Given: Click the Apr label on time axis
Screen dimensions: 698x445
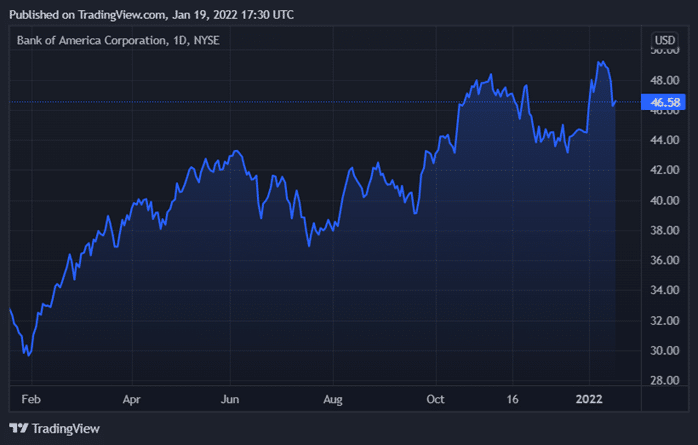Looking at the screenshot, I should click(x=132, y=399).
